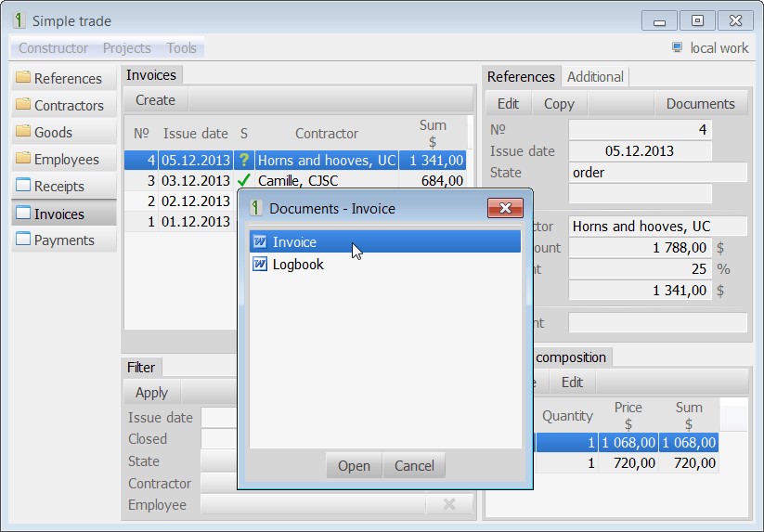Open the Receipts section
Image resolution: width=764 pixels, height=532 pixels.
[64, 186]
